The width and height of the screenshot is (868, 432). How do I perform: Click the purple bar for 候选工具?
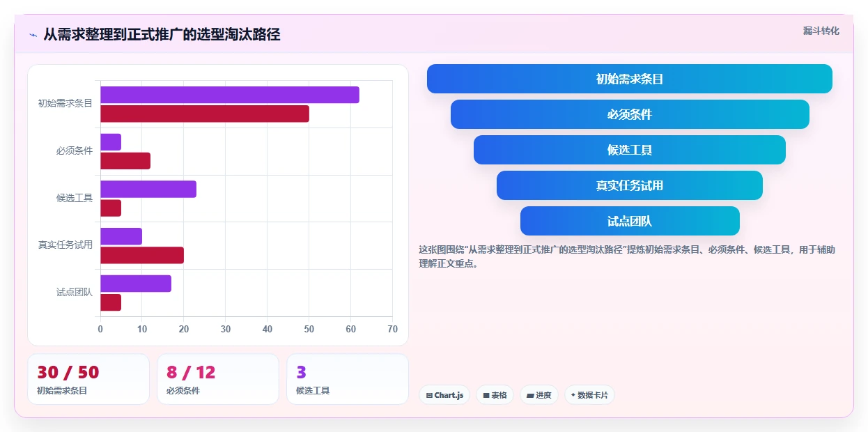point(148,189)
